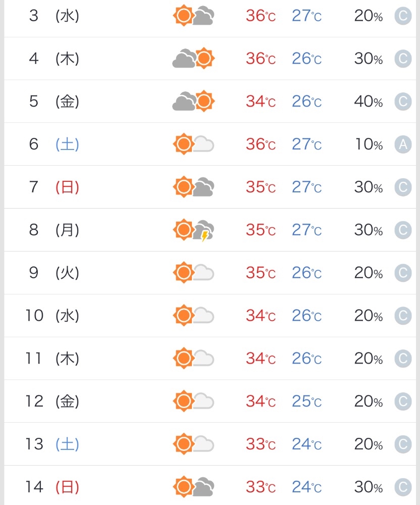Click the 25°C low temperature on day 12

point(307,401)
